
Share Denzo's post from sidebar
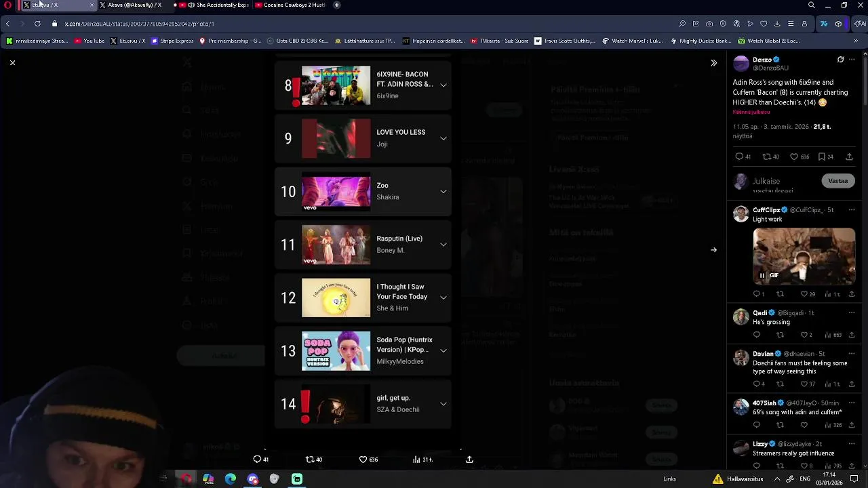pos(849,157)
